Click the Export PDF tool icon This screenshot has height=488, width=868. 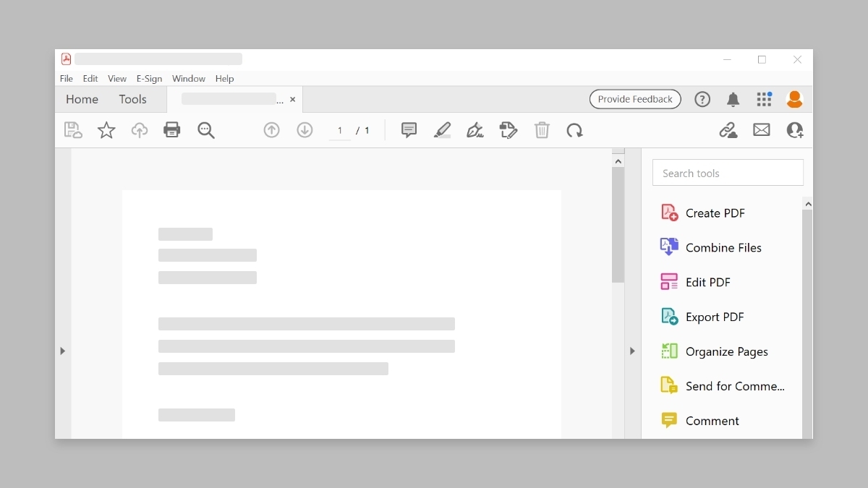(669, 317)
